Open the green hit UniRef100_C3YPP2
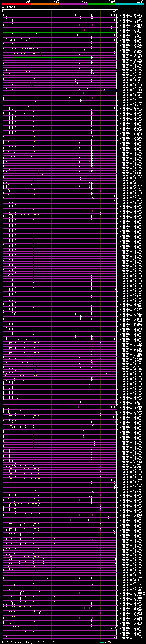Viewport: 146px width, 644px height. click(131, 58)
